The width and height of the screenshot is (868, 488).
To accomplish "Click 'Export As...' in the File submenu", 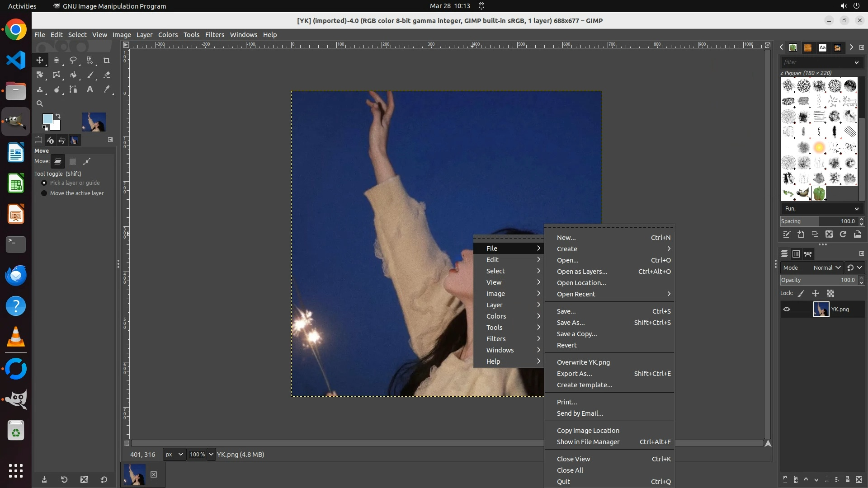I will click(x=574, y=374).
